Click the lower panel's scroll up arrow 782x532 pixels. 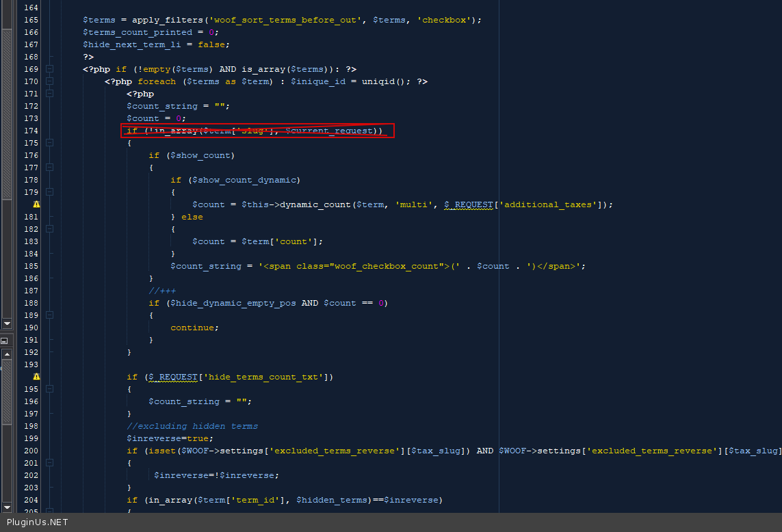pos(7,354)
